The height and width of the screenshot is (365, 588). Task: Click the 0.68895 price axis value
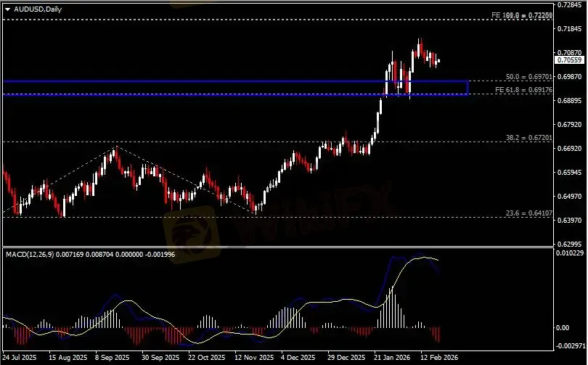[x=569, y=100]
